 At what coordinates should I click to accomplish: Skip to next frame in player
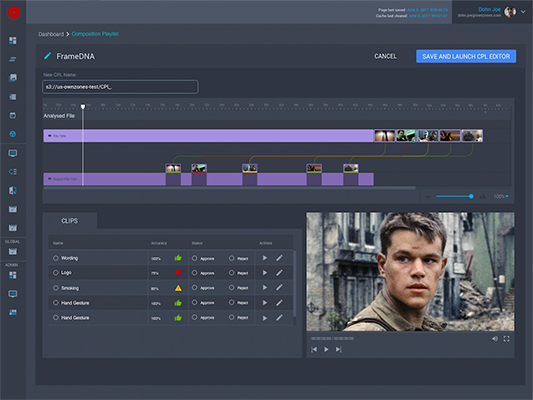[339, 349]
